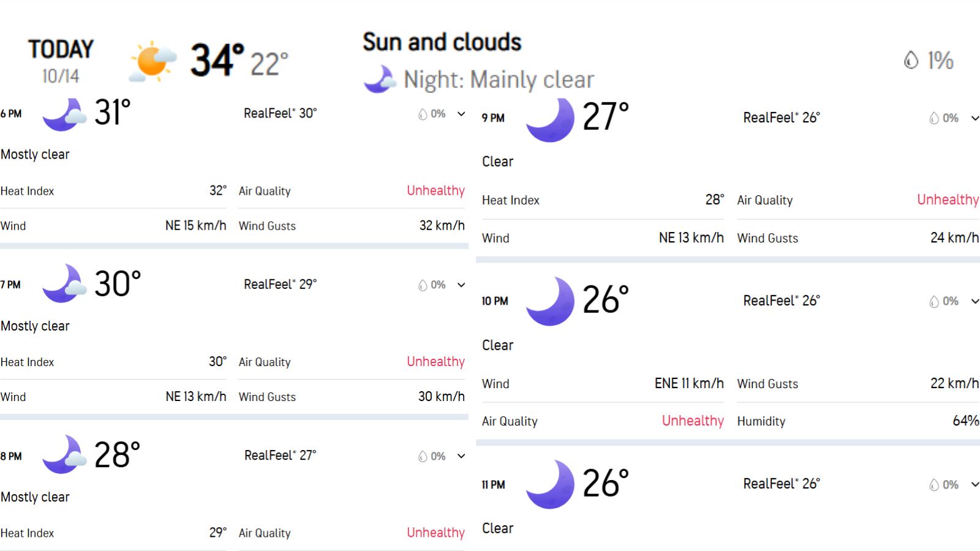980x551 pixels.
Task: Collapse the 9 PM forecast chevron
Action: tap(975, 118)
